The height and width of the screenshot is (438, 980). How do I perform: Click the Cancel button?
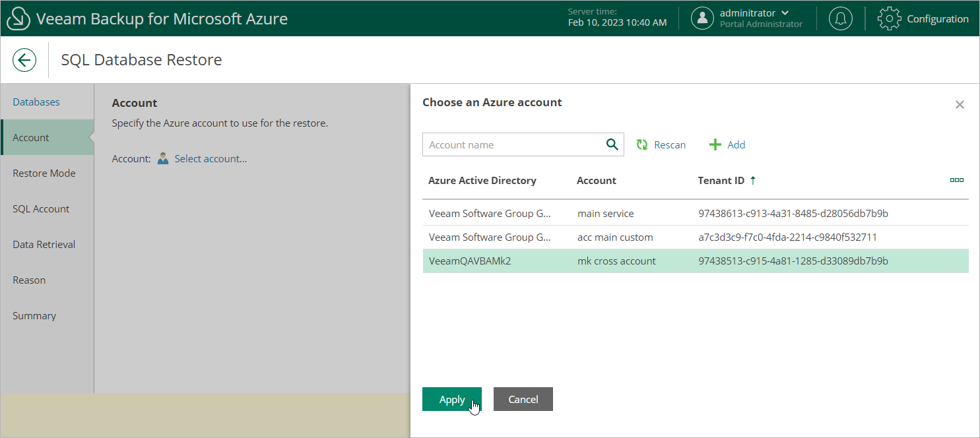tap(523, 399)
